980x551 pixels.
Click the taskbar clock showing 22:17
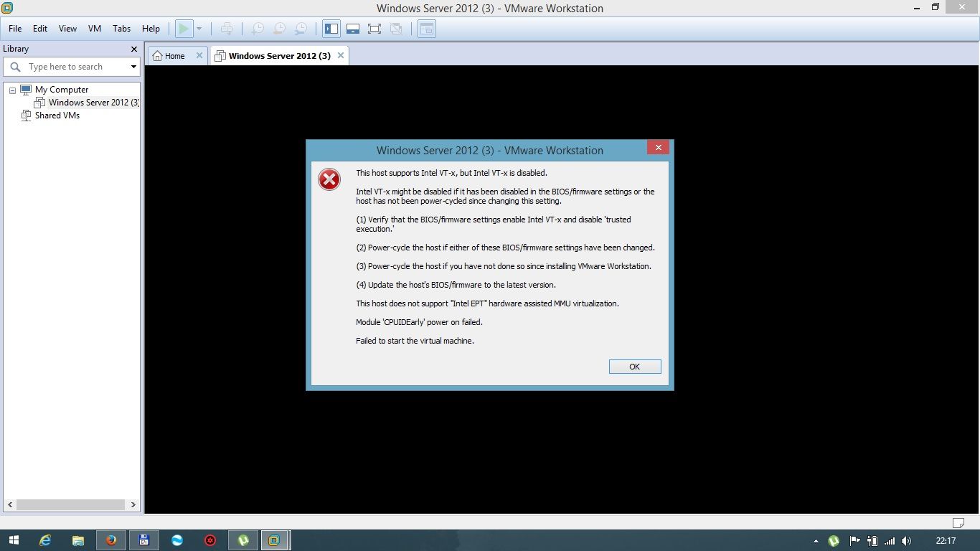coord(946,541)
